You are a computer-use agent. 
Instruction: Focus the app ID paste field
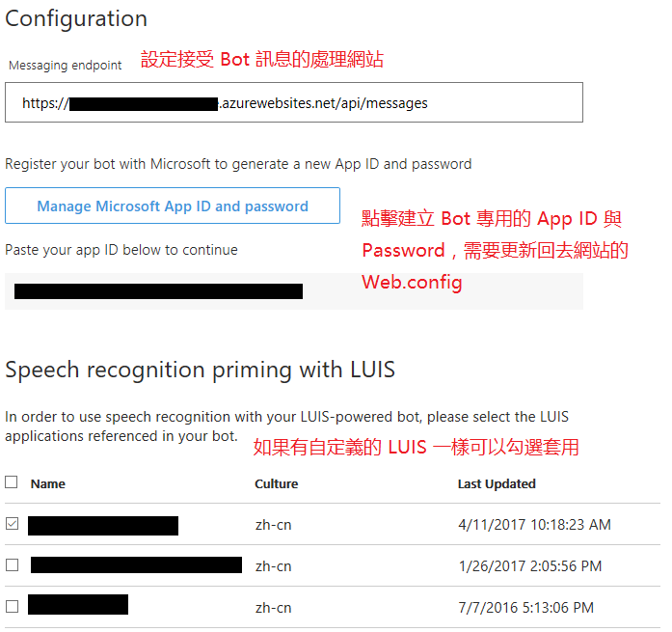[293, 290]
